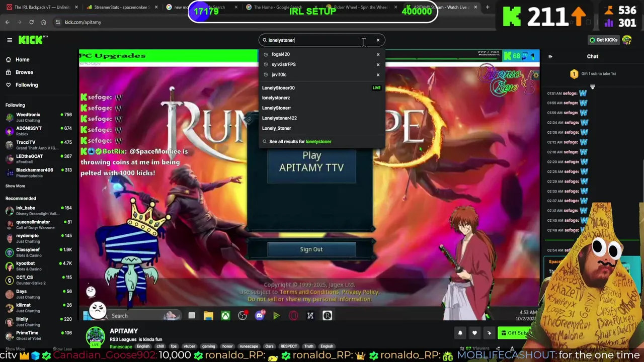Open Classybeef in Recommended list
This screenshot has height=362, width=644.
[39, 252]
